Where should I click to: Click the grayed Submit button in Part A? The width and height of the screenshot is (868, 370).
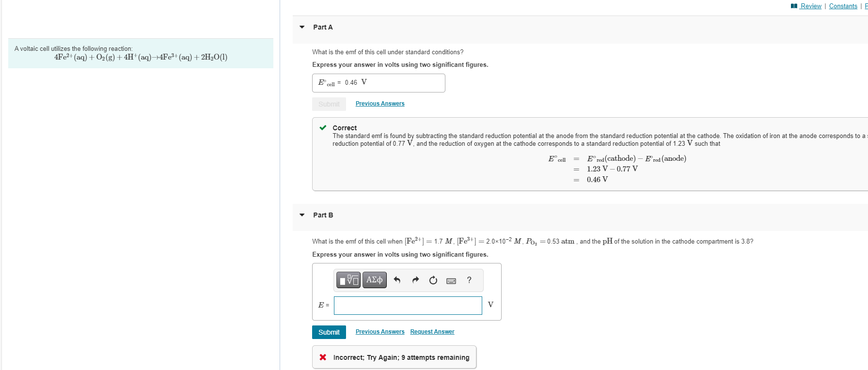pos(329,104)
